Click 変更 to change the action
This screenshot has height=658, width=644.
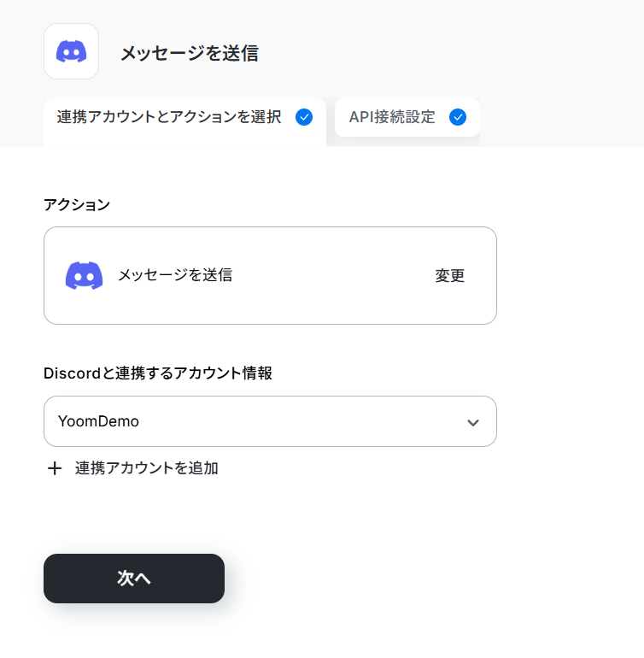pyautogui.click(x=450, y=276)
